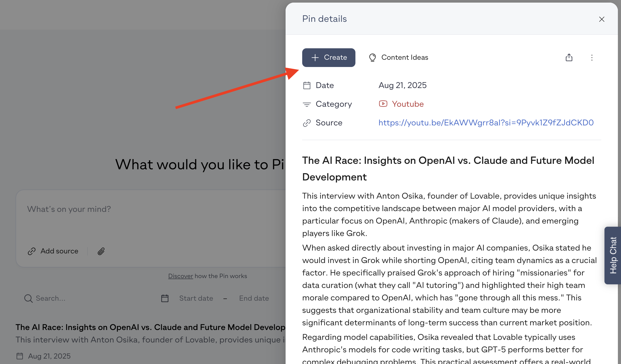
Task: Click the filter icon next to Category
Action: [x=307, y=104]
